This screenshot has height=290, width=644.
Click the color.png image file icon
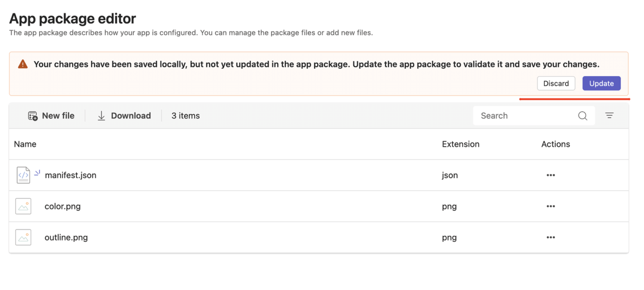(23, 206)
